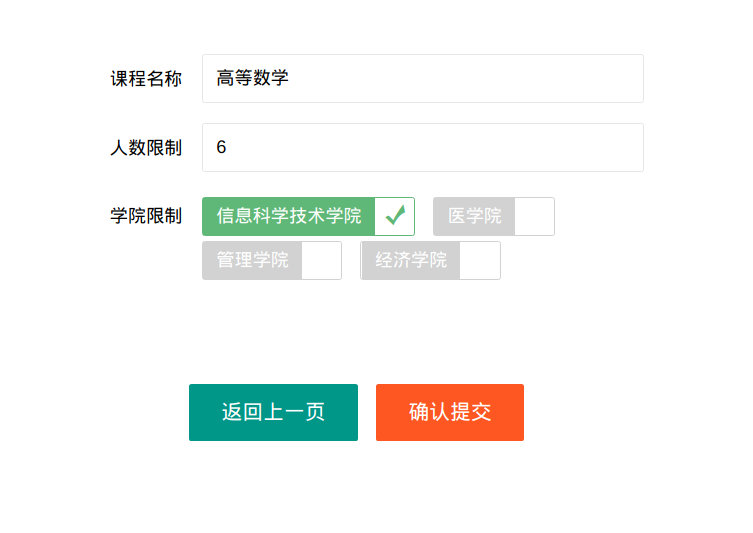Click the 课程名称 label
This screenshot has width=753, height=533.
146,79
